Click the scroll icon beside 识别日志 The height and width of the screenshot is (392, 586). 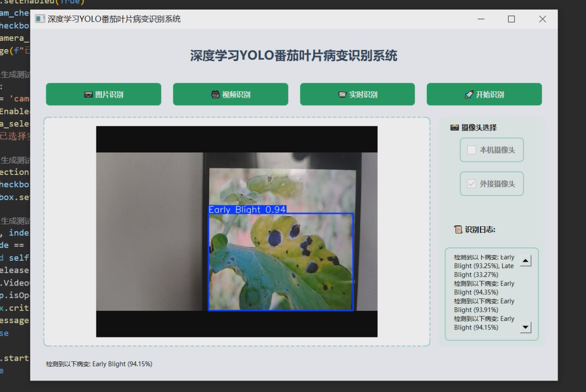click(x=458, y=230)
